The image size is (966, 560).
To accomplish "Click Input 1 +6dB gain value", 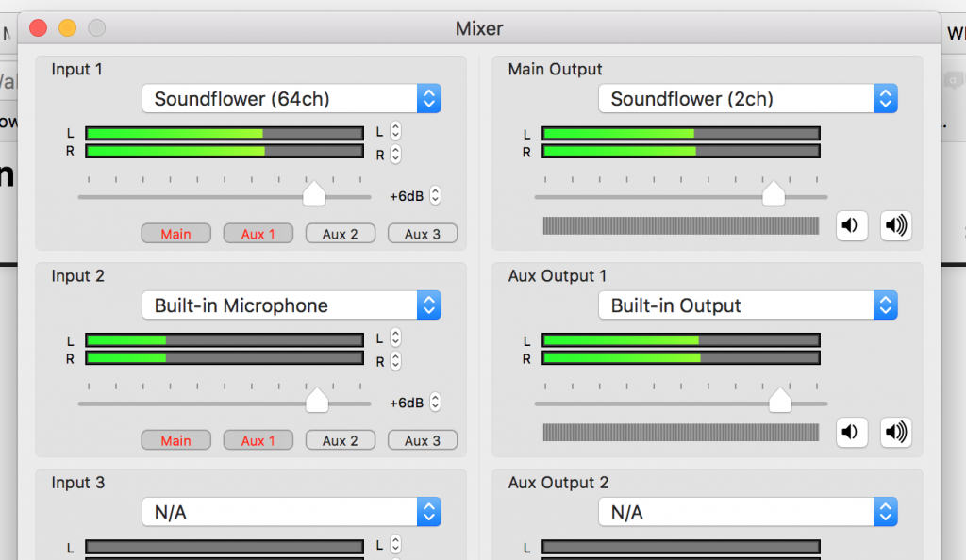I will [x=407, y=196].
